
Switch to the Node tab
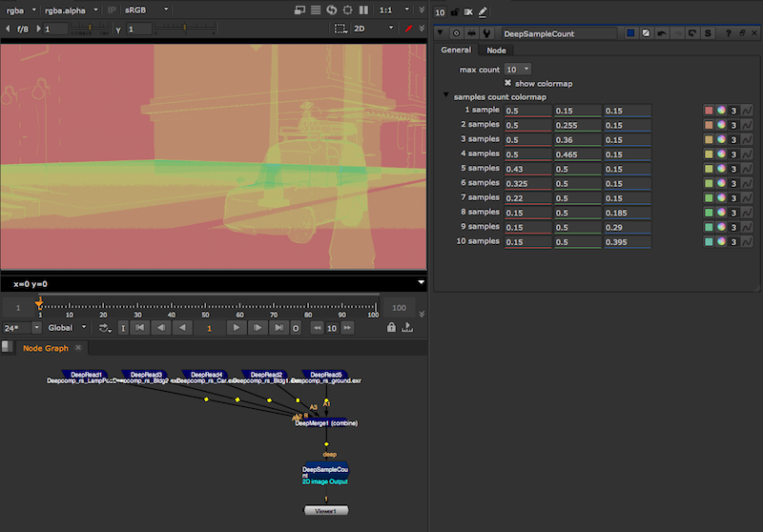tap(496, 51)
